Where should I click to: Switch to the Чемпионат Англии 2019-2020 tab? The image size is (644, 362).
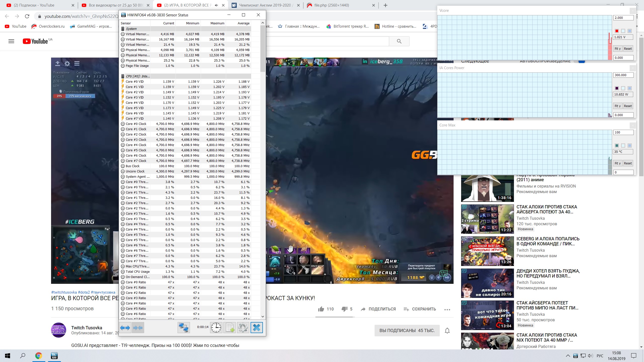pos(265,5)
